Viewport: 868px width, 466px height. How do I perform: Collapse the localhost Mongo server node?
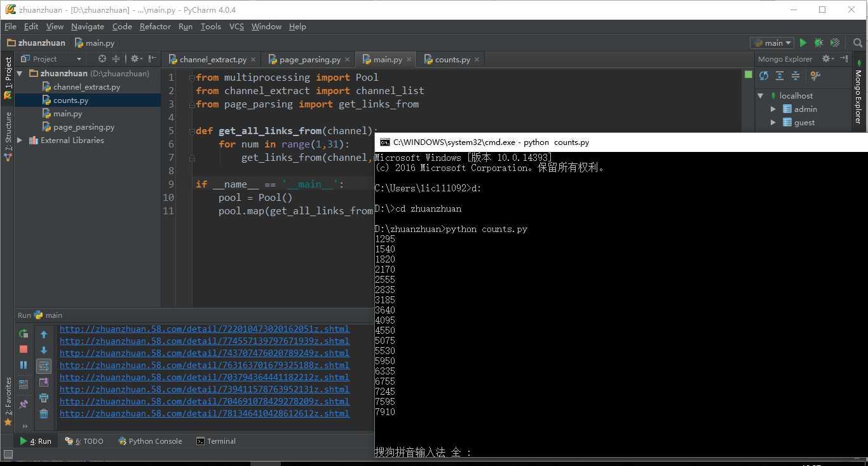pyautogui.click(x=761, y=95)
